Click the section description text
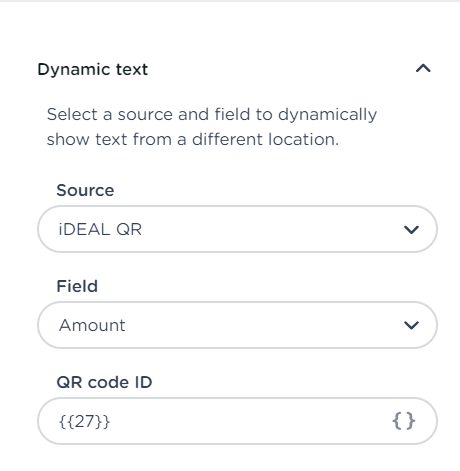This screenshot has width=460, height=471. pyautogui.click(x=212, y=127)
